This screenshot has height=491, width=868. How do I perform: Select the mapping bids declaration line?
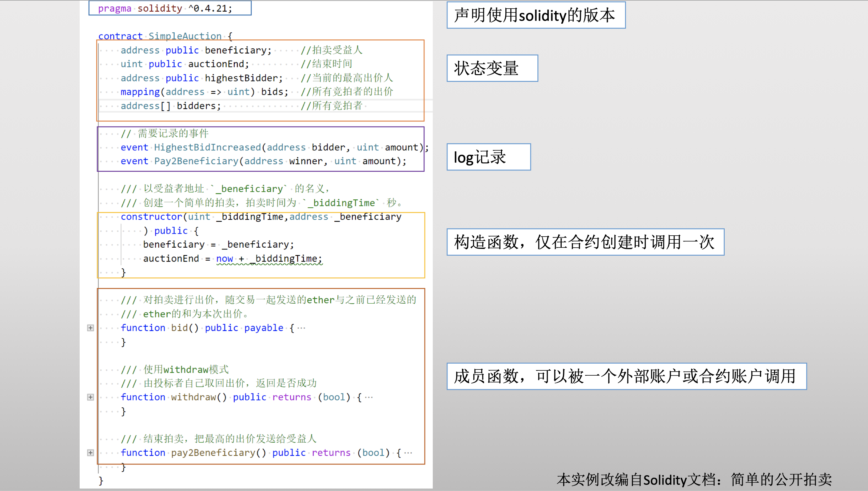[204, 91]
